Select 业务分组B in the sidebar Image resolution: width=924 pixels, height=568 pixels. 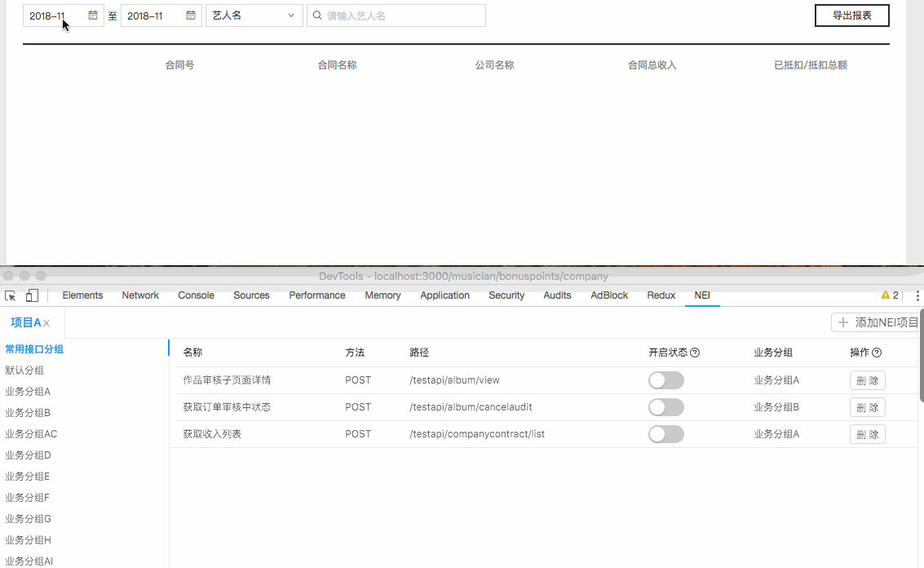(x=28, y=413)
